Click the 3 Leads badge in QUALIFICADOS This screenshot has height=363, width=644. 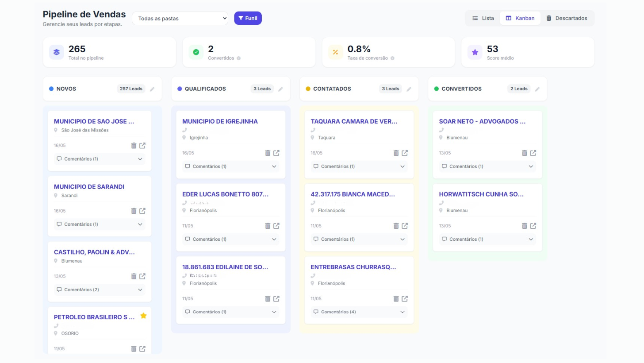[x=262, y=89]
